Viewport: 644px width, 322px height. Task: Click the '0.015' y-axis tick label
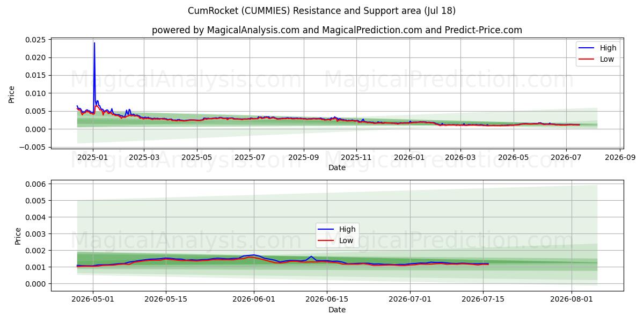(x=36, y=76)
